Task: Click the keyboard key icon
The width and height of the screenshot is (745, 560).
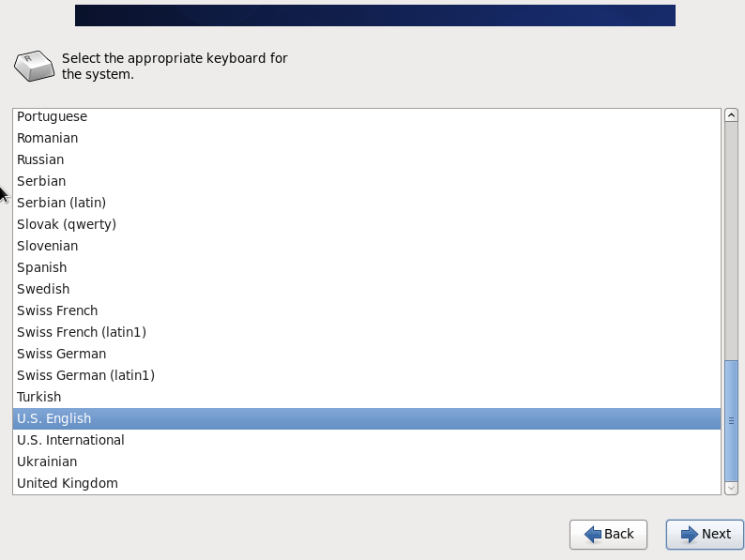Action: 34,66
